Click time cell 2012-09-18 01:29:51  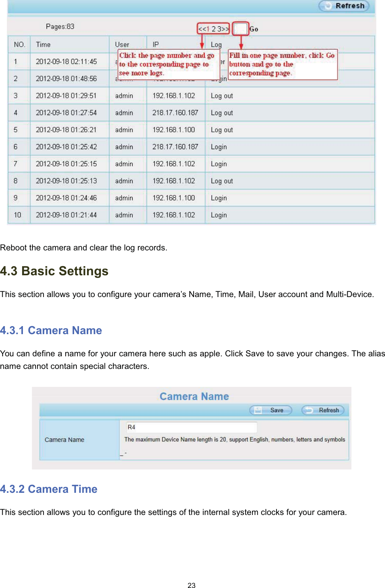point(66,96)
